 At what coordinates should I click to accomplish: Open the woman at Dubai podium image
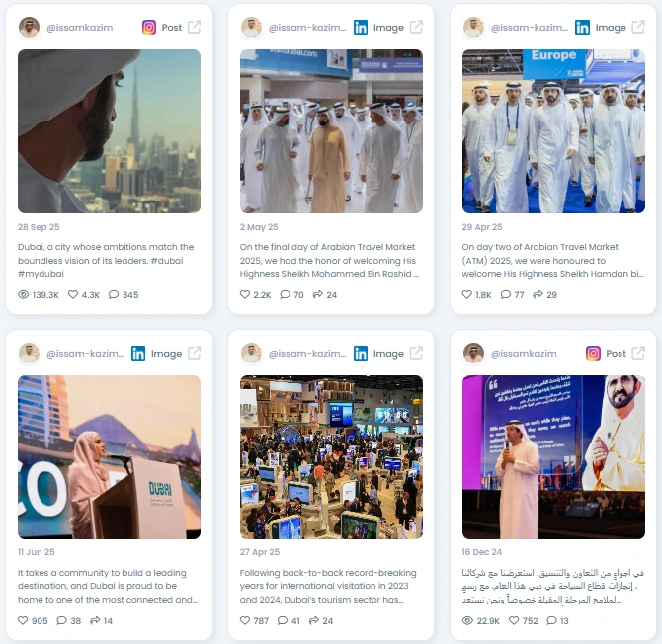pyautogui.click(x=109, y=457)
